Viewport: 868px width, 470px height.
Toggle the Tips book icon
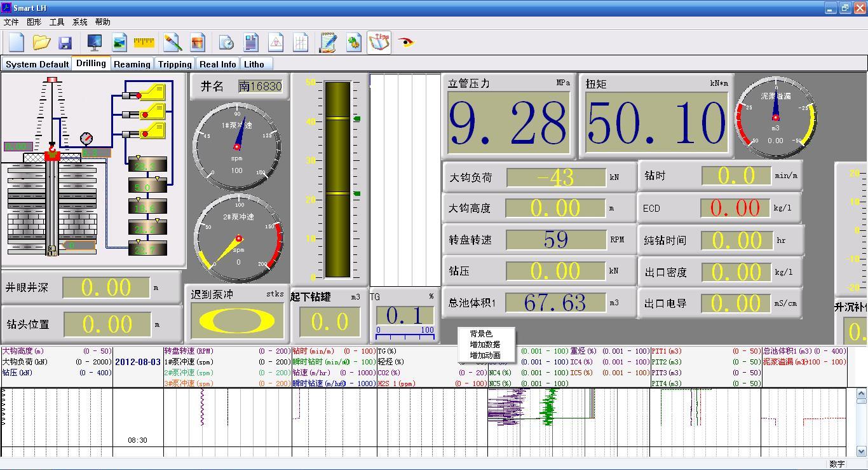click(379, 43)
